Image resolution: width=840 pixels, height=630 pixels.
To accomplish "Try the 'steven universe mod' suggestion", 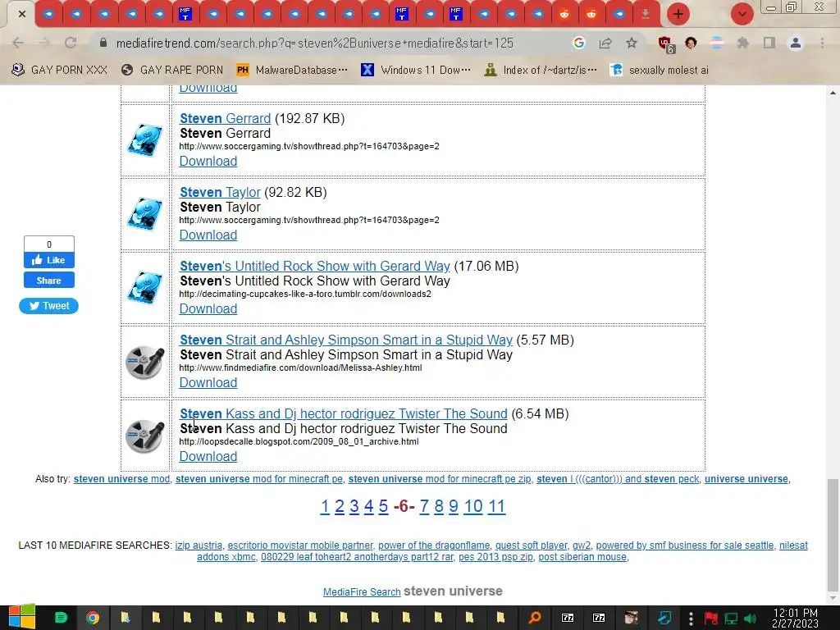I will click(121, 479).
